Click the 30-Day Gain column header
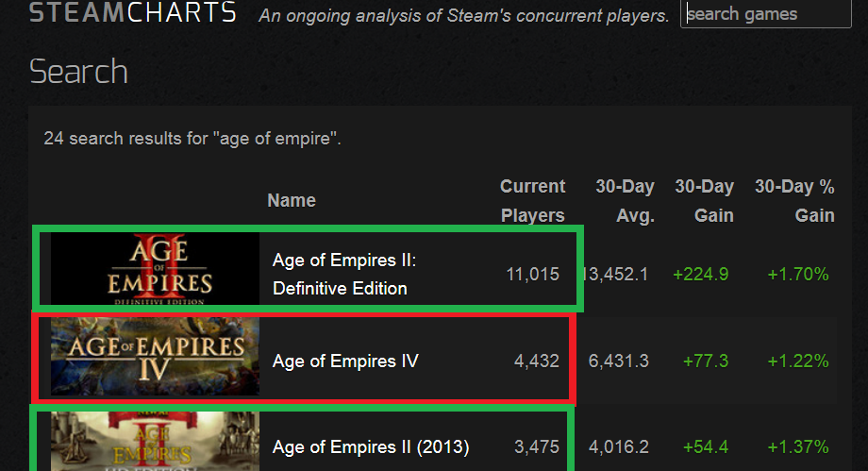 click(x=704, y=201)
